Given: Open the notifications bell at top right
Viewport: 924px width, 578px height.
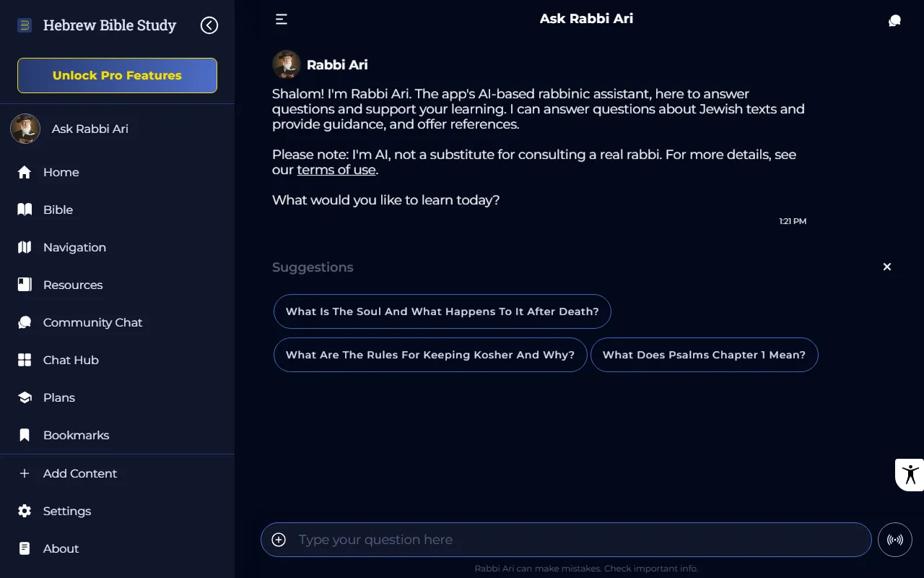Looking at the screenshot, I should coord(894,20).
